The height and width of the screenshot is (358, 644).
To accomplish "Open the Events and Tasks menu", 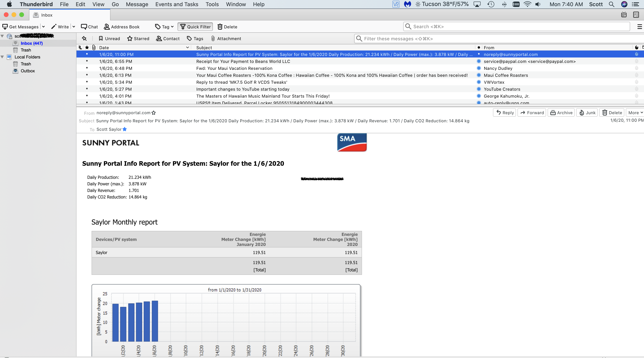I will click(177, 4).
